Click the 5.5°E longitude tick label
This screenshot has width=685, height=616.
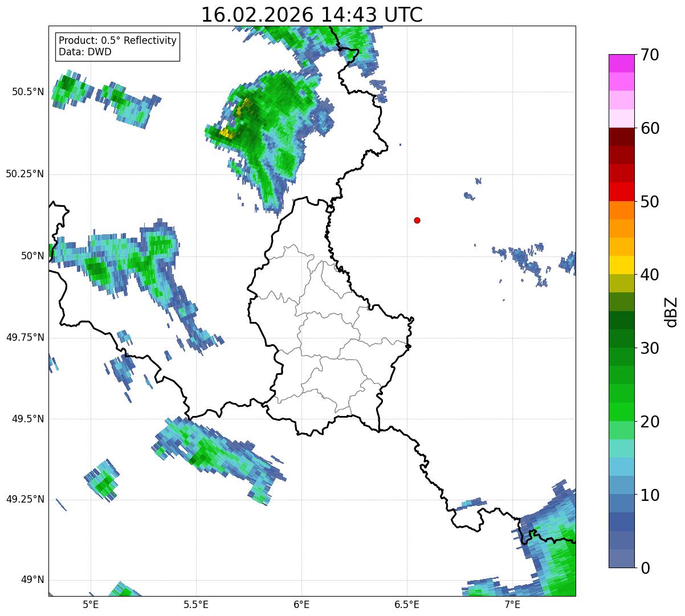pos(196,604)
